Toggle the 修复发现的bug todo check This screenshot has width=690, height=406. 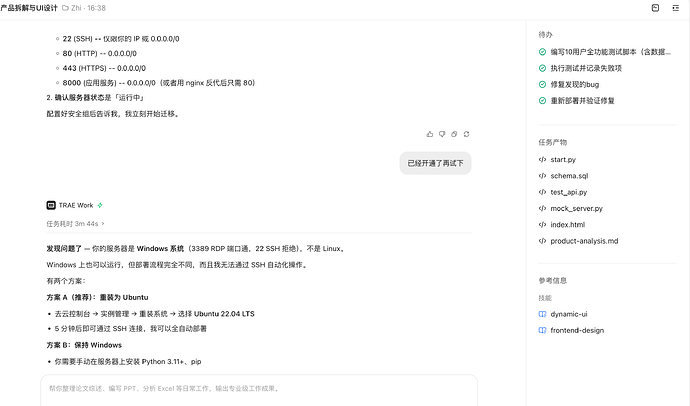pyautogui.click(x=542, y=84)
